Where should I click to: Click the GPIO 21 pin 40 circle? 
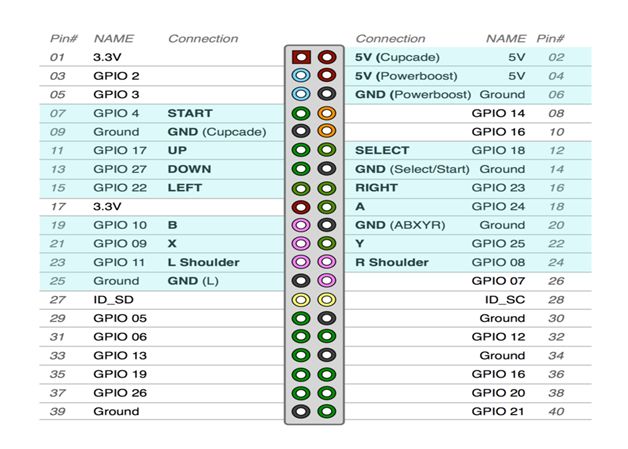(326, 411)
